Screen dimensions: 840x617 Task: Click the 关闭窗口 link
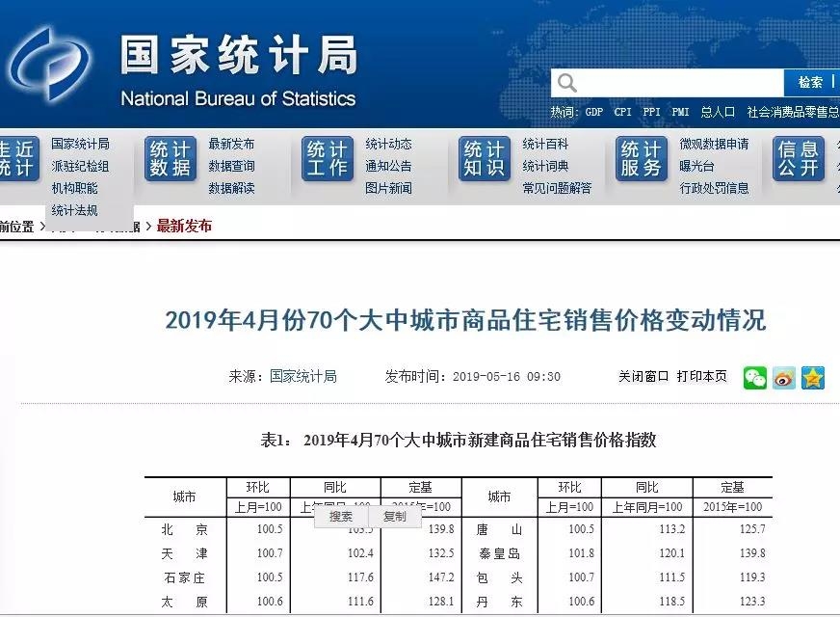pos(643,376)
